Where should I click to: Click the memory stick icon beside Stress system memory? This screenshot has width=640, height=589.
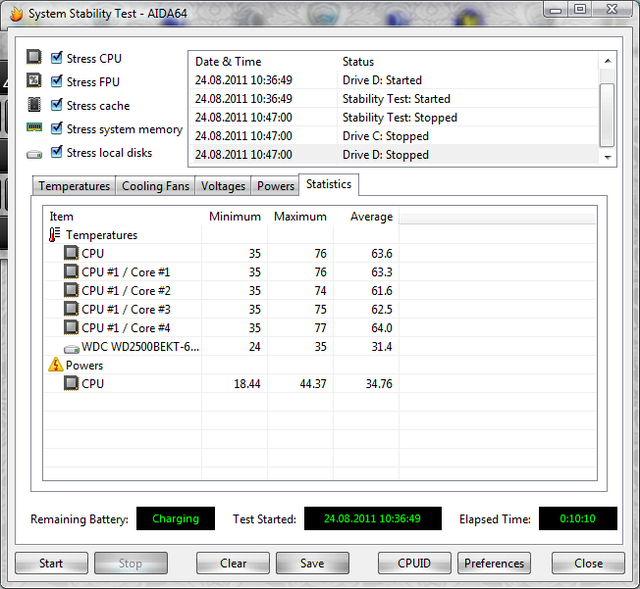[x=34, y=129]
